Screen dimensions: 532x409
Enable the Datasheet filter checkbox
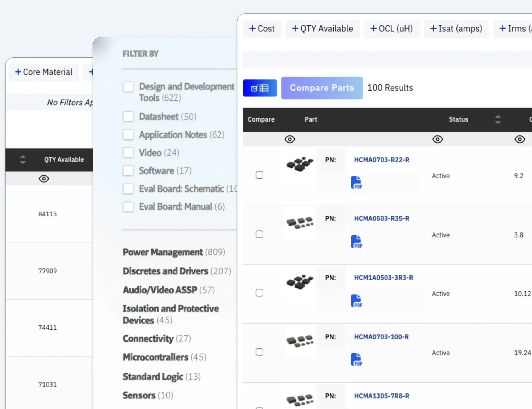coord(128,117)
